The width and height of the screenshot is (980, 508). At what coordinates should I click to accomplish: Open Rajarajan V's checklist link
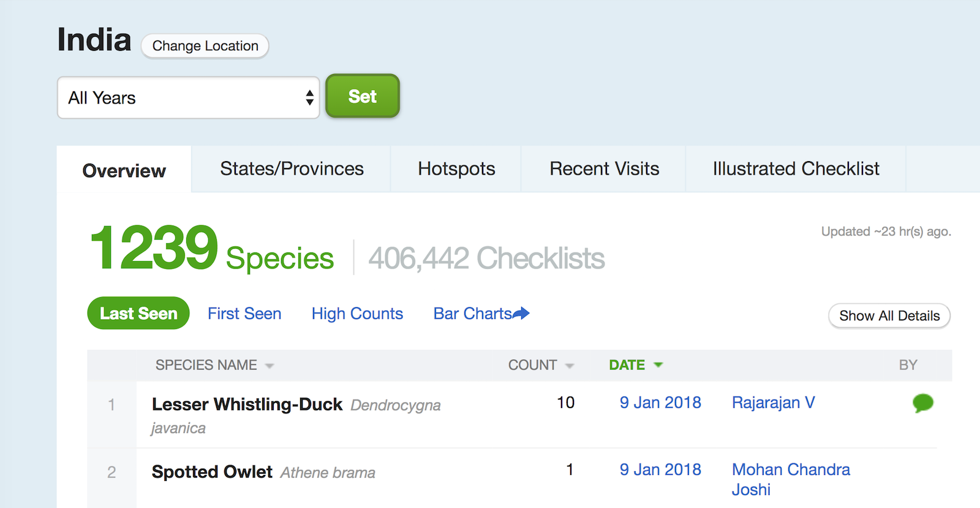coord(773,403)
